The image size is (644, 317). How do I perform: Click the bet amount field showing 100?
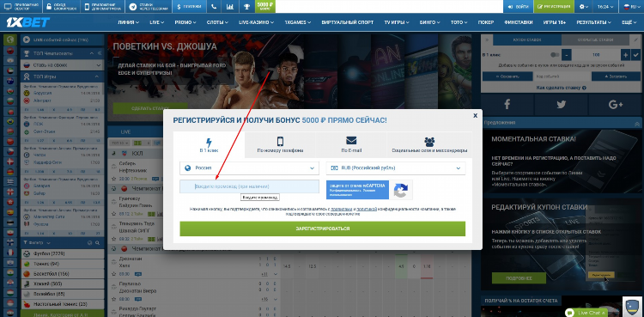coord(596,55)
